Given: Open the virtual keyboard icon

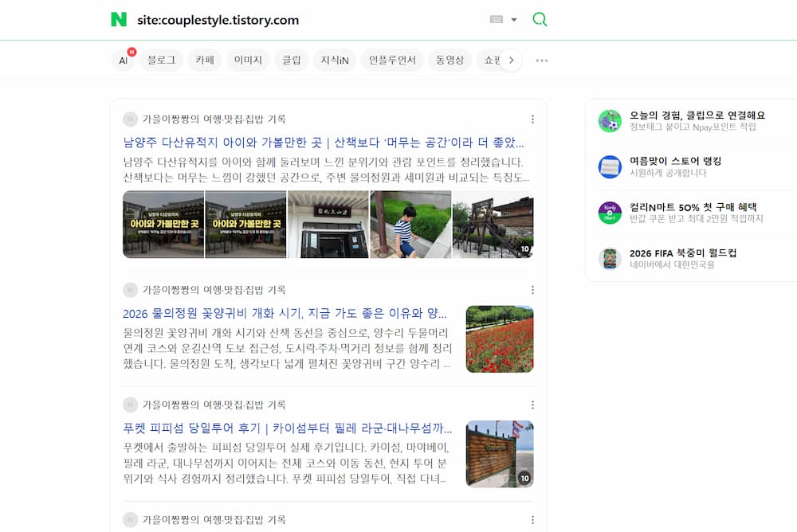Looking at the screenshot, I should [x=496, y=19].
